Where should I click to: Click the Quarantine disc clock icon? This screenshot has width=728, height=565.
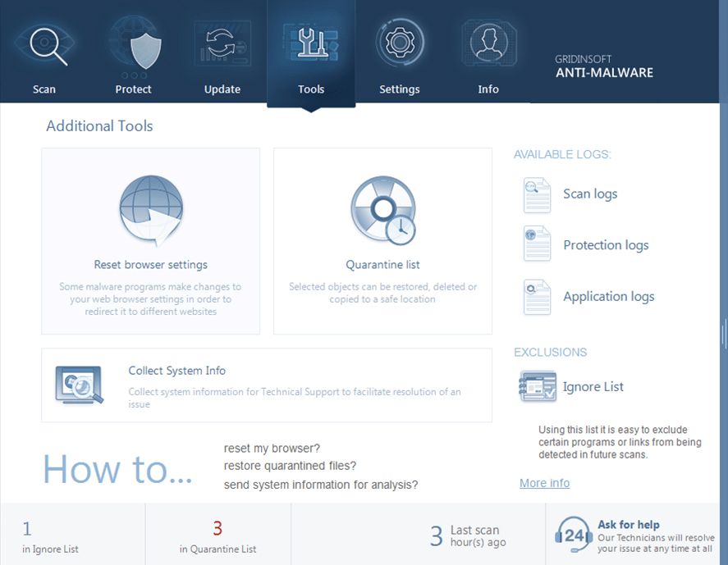coord(383,210)
